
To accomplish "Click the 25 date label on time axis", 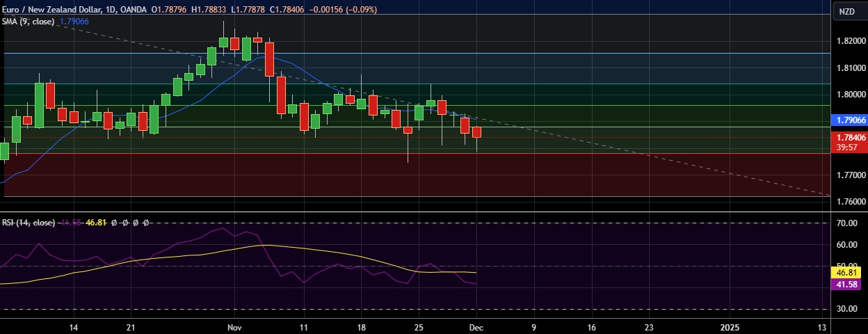I will point(419,326).
